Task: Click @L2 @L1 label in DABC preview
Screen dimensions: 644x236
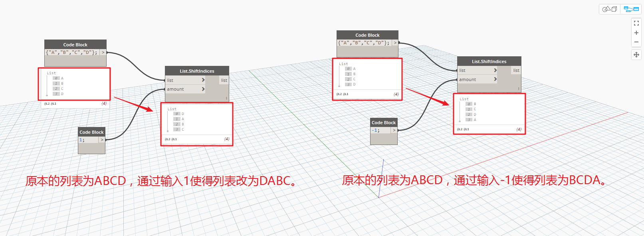Action: click(171, 139)
